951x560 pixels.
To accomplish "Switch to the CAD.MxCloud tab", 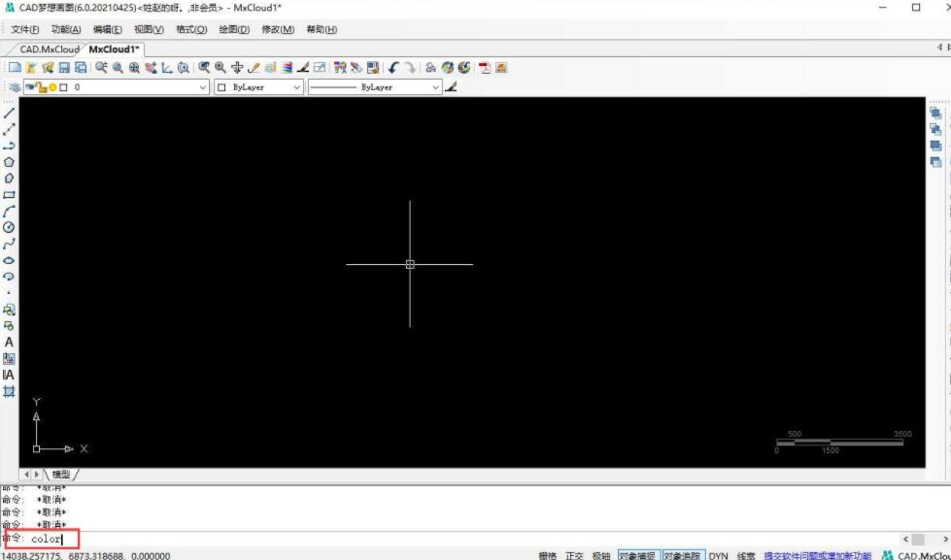I will click(49, 49).
